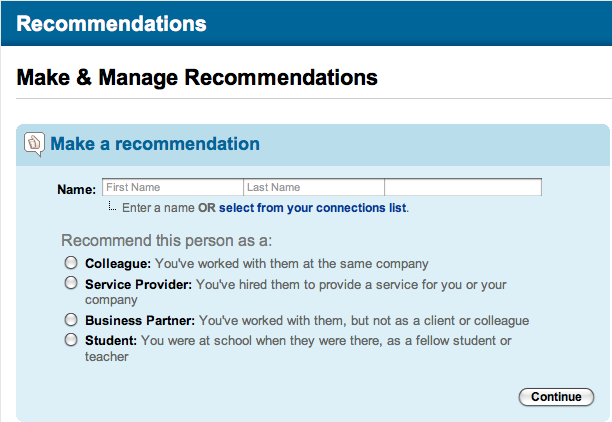The image size is (612, 422).
Task: Click the bold Colleague label text
Action: pos(118,264)
